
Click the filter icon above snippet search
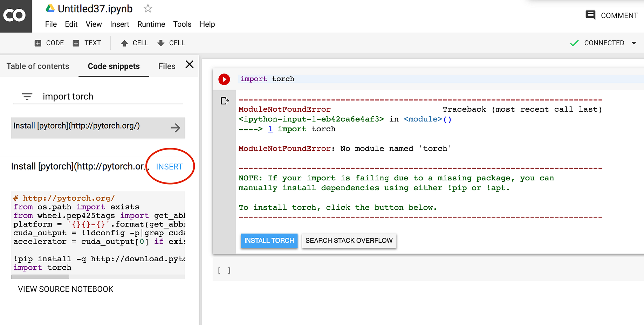tap(27, 97)
